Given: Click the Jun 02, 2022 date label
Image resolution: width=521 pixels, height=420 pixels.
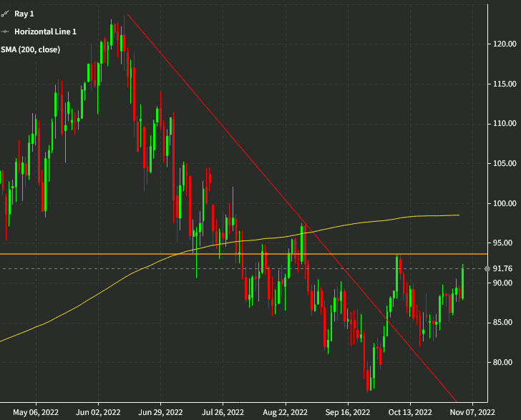Looking at the screenshot, I should coord(98,412).
